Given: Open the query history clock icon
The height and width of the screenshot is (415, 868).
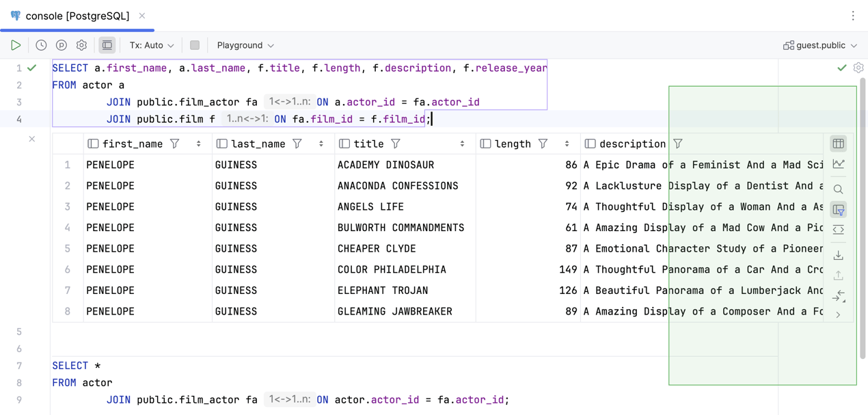Looking at the screenshot, I should point(41,45).
